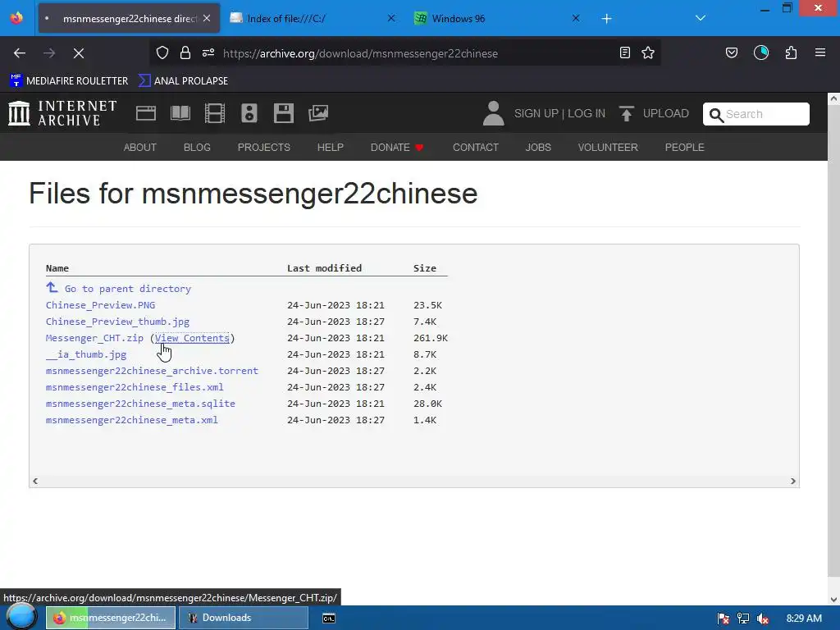Click the network tray icon
840x630 pixels.
click(x=743, y=619)
